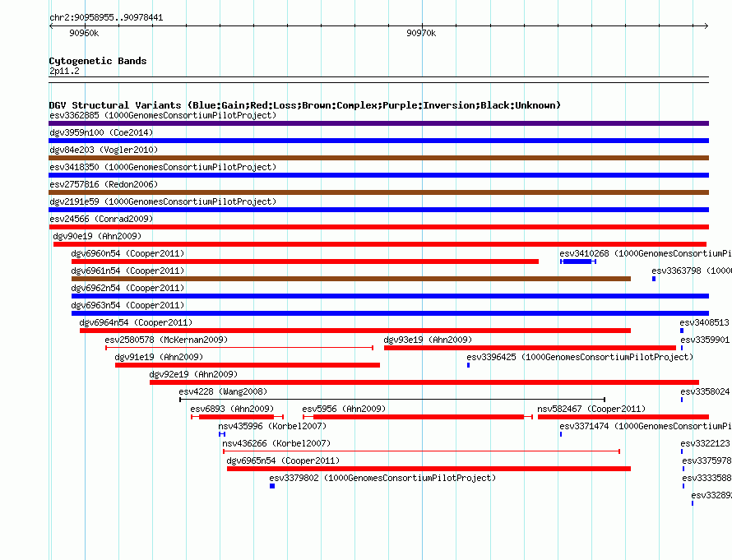Open dgv6962n54 (Cooper2011) label
This screenshot has width=732, height=560.
tap(127, 288)
